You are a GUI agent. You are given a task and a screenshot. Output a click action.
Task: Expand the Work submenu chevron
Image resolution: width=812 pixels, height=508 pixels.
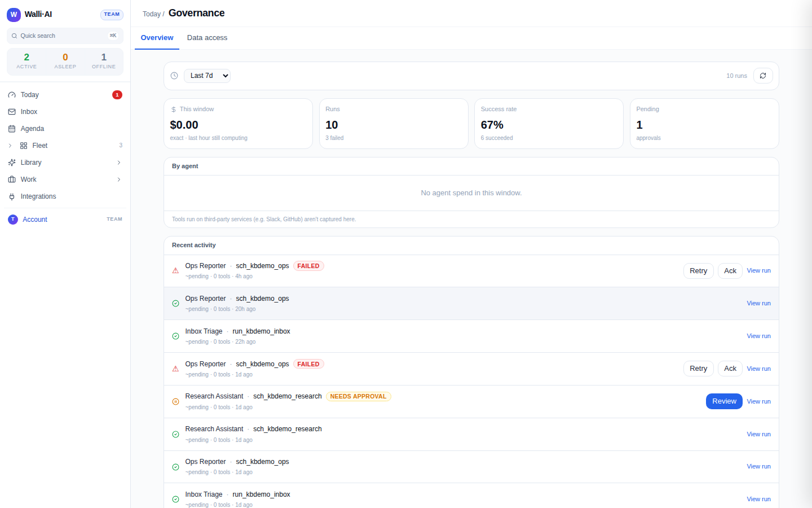[119, 179]
